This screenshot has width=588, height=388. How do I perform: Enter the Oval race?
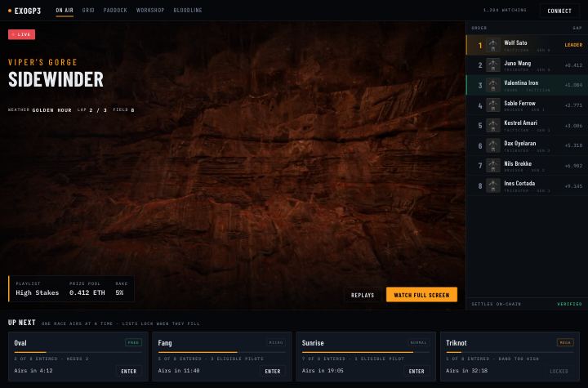(129, 371)
